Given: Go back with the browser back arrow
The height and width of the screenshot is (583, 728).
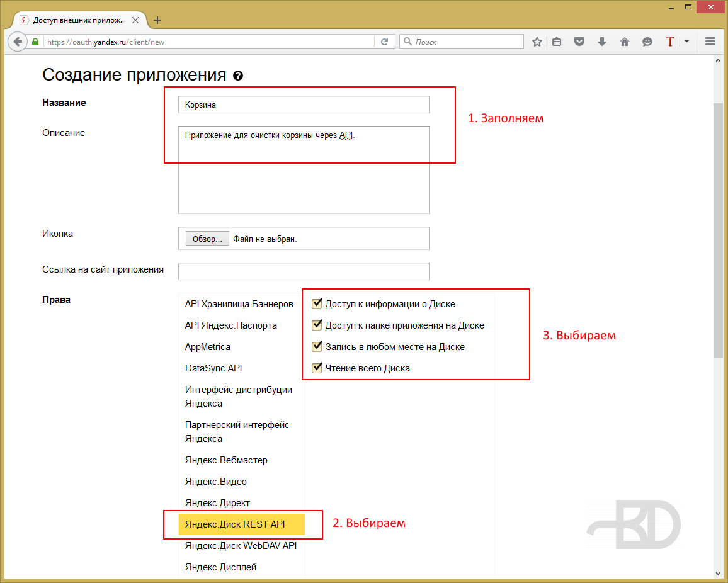Looking at the screenshot, I should point(18,42).
